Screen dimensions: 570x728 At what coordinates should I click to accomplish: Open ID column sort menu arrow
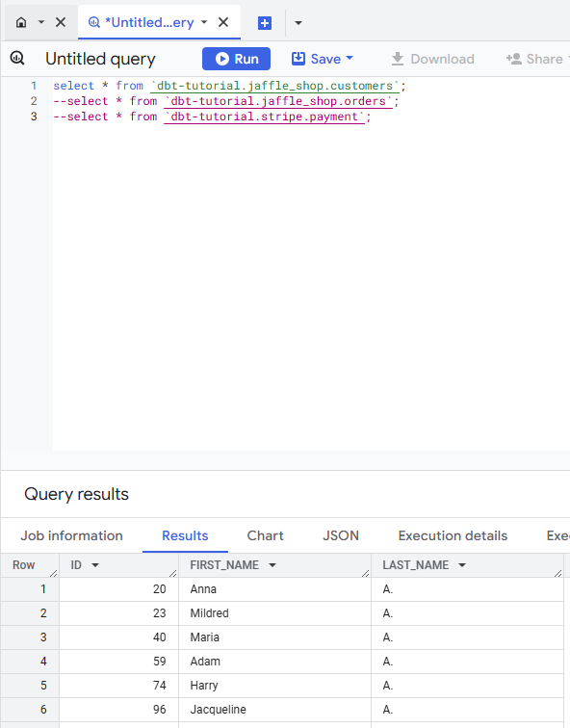[95, 565]
